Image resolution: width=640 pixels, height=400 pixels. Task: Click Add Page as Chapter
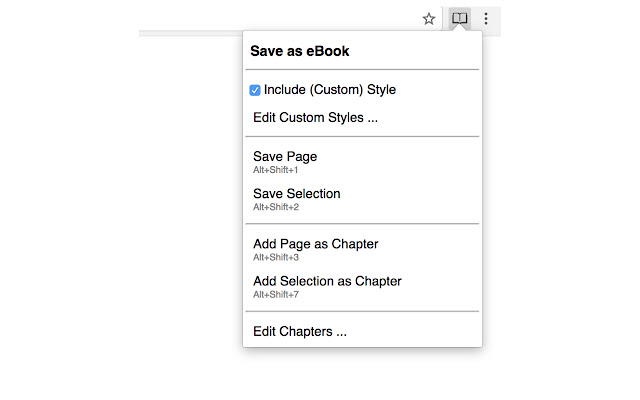[x=315, y=244]
